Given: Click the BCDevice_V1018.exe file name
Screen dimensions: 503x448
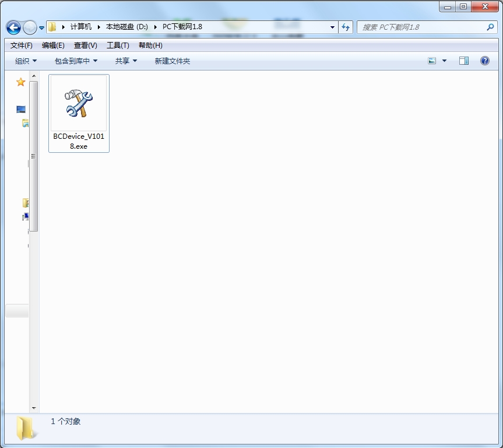Looking at the screenshot, I should (79, 141).
